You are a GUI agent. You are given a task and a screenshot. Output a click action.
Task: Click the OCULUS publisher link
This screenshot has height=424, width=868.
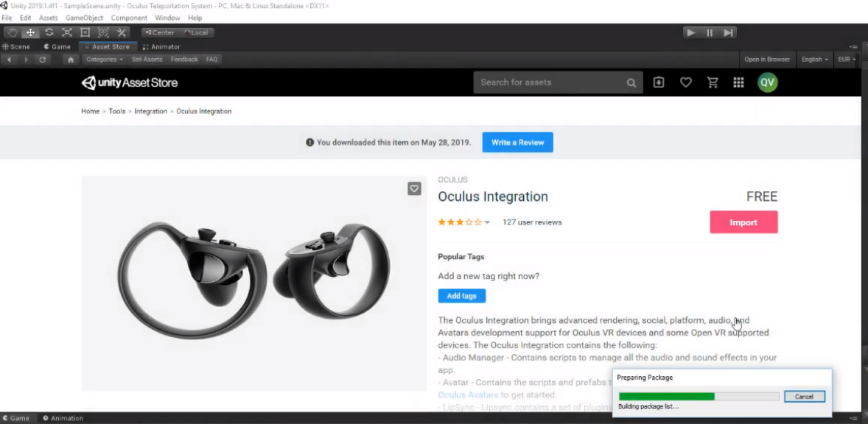click(x=452, y=180)
